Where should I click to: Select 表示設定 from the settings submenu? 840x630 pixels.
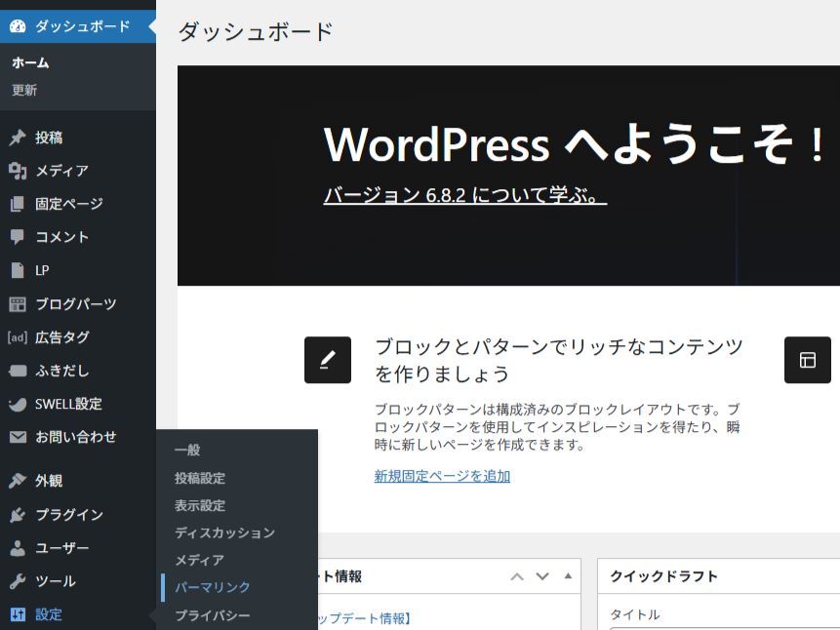[x=200, y=505]
